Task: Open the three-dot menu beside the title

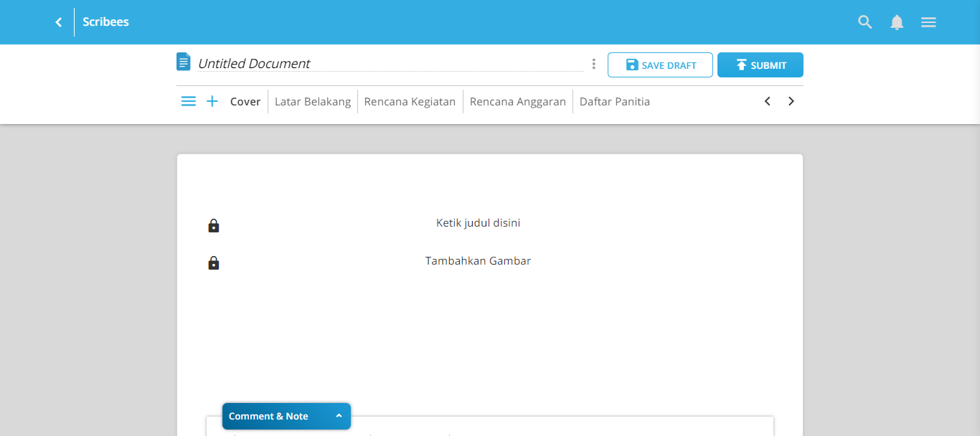Action: [593, 64]
